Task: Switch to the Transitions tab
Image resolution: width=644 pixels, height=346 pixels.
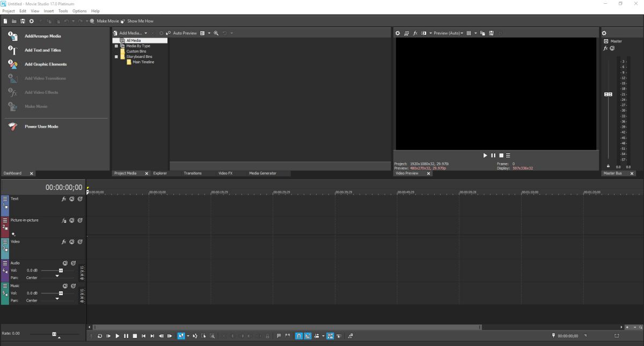Action: pos(193,173)
